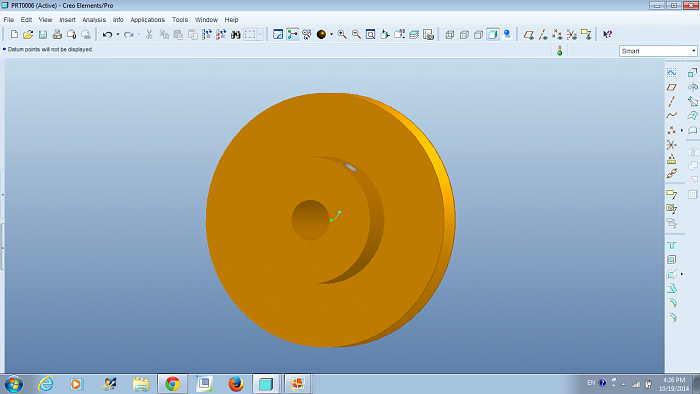
Task: Toggle datum axes display
Action: (x=543, y=34)
